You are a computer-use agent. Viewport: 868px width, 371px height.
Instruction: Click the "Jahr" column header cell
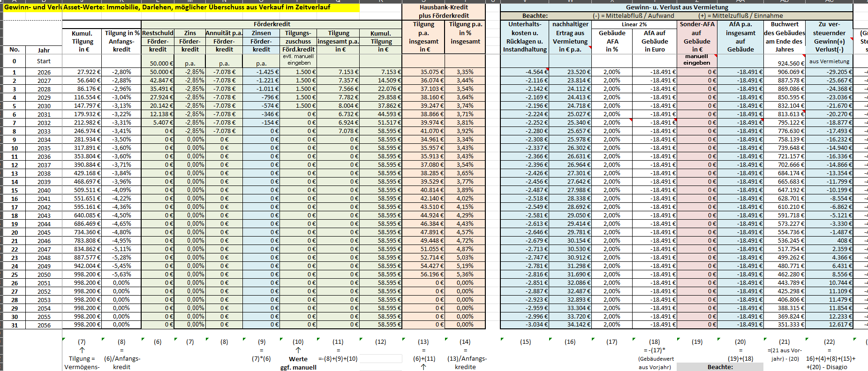pos(44,50)
